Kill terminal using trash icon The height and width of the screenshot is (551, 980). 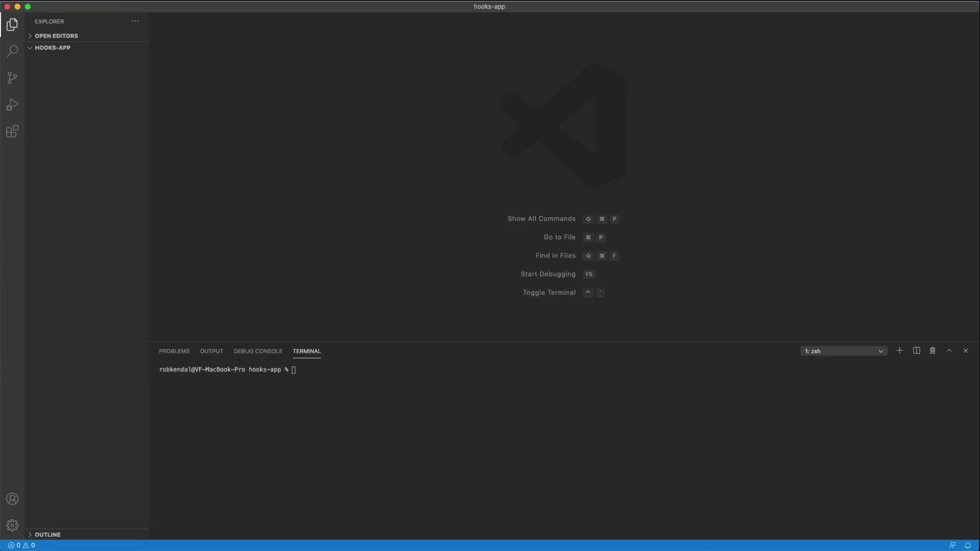tap(933, 350)
